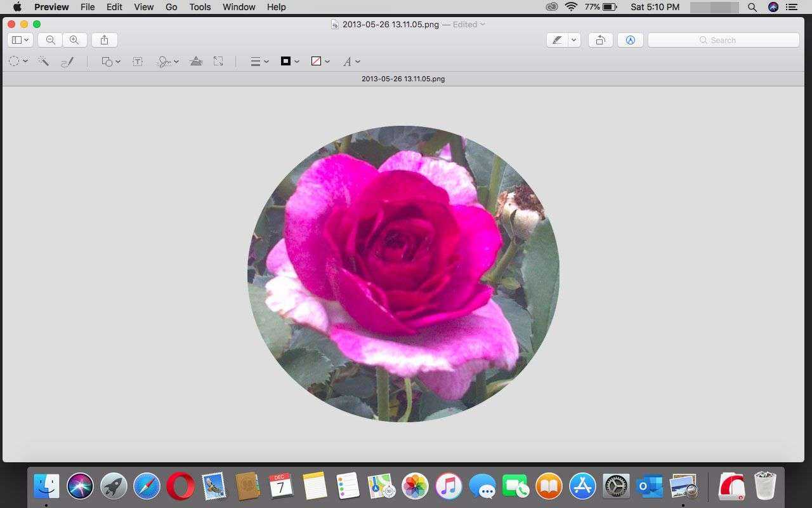Open the Edit menu in menu bar

click(114, 7)
